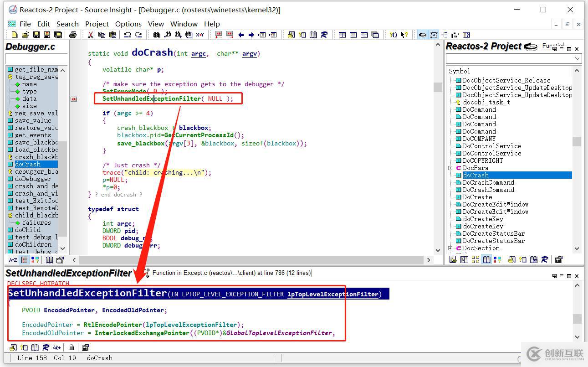
Task: Toggle relation tree window icon
Action: (x=445, y=35)
